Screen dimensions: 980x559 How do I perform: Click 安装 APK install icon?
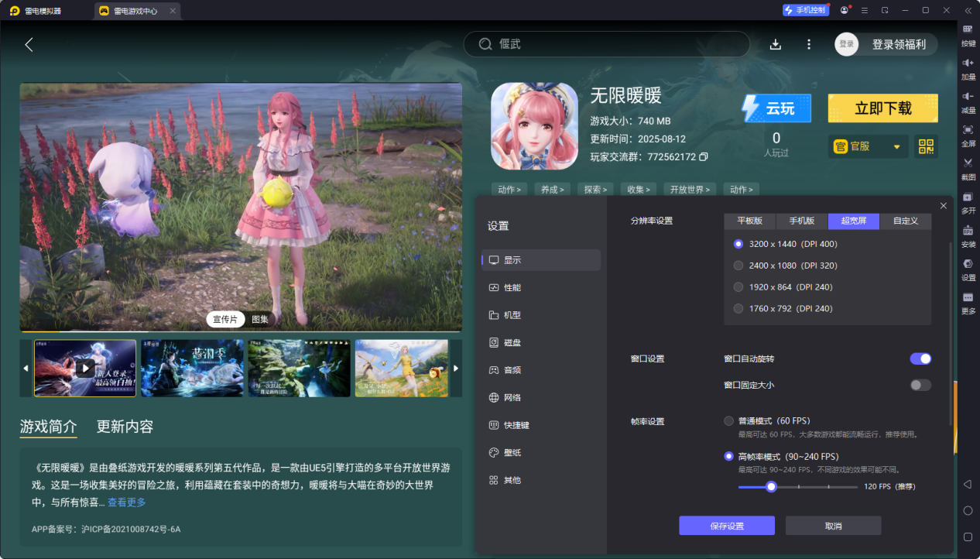[x=968, y=235]
